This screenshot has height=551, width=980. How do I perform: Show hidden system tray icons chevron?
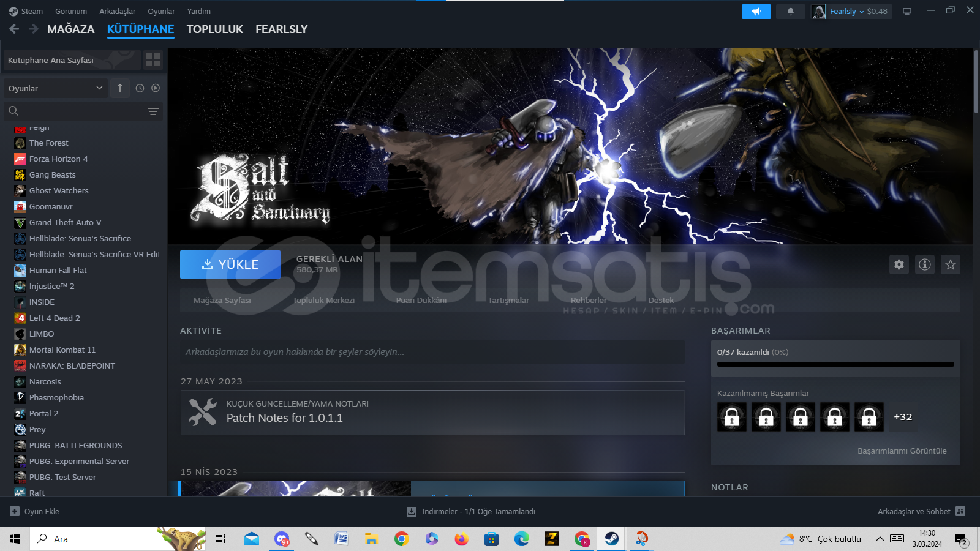pyautogui.click(x=880, y=539)
